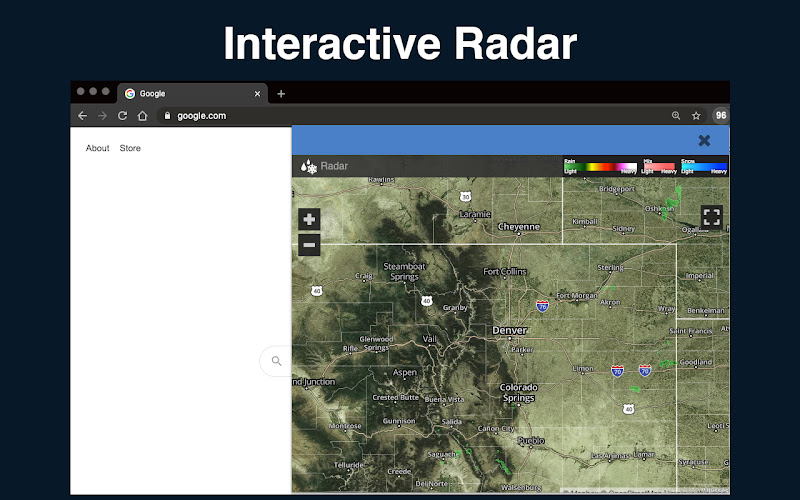Image resolution: width=800 pixels, height=500 pixels.
Task: Bookmark page with star icon
Action: pos(696,116)
